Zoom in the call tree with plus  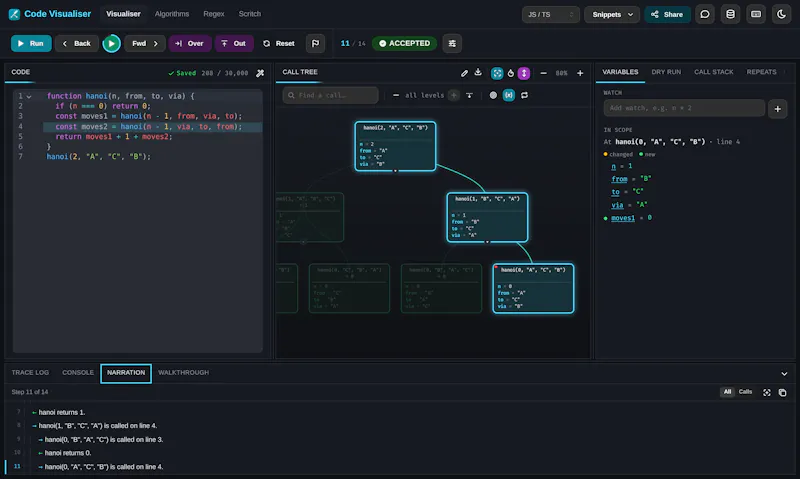(580, 73)
